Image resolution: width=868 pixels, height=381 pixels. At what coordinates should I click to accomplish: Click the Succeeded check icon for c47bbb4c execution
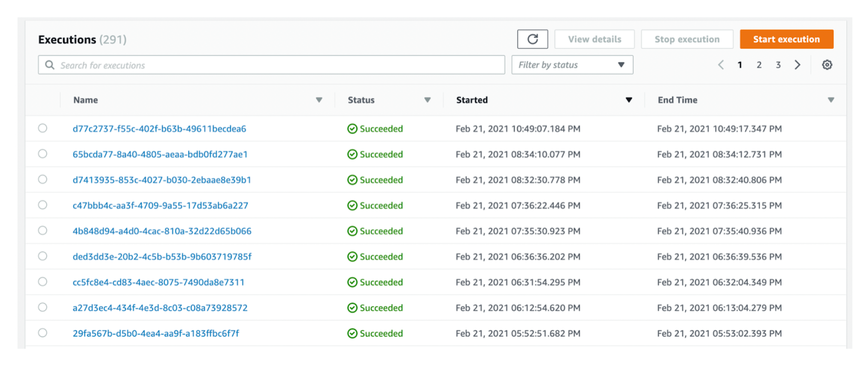point(352,205)
